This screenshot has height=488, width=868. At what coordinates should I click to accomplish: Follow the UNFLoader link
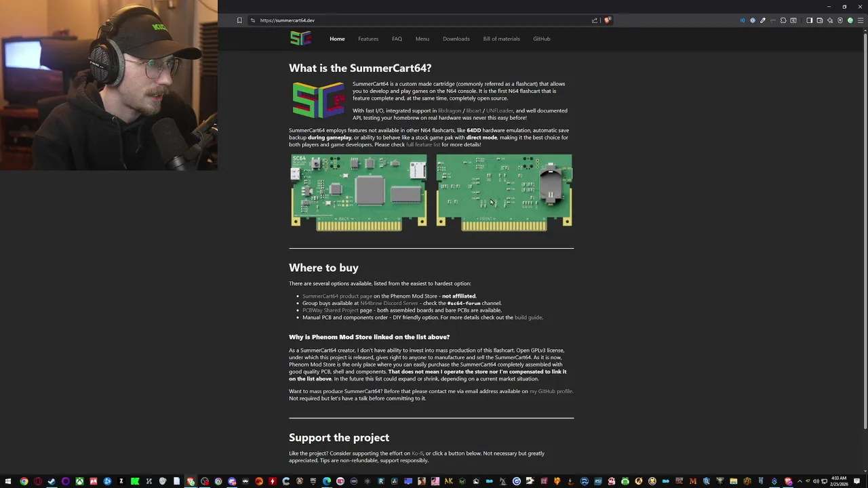[x=500, y=110]
